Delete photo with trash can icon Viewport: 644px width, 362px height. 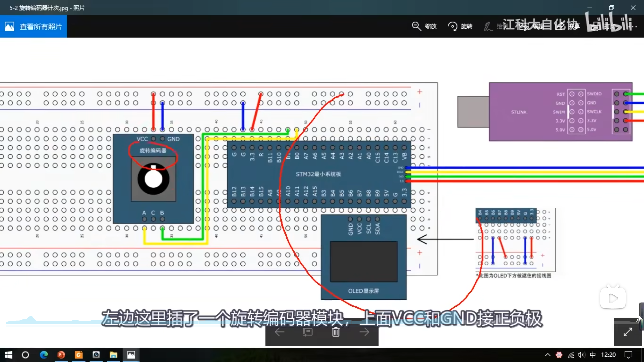coord(336,332)
